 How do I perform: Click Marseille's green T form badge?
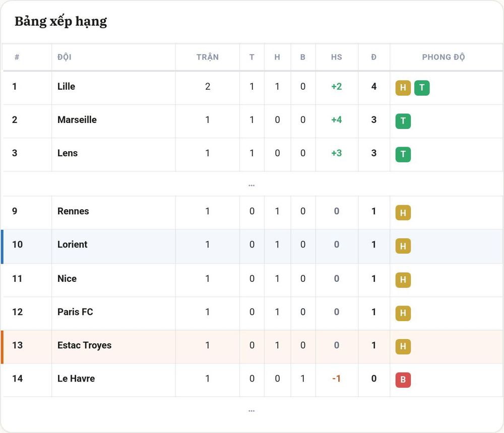pos(403,121)
